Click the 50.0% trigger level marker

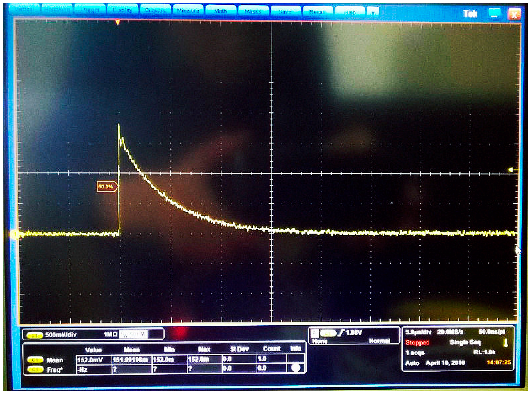coord(107,187)
